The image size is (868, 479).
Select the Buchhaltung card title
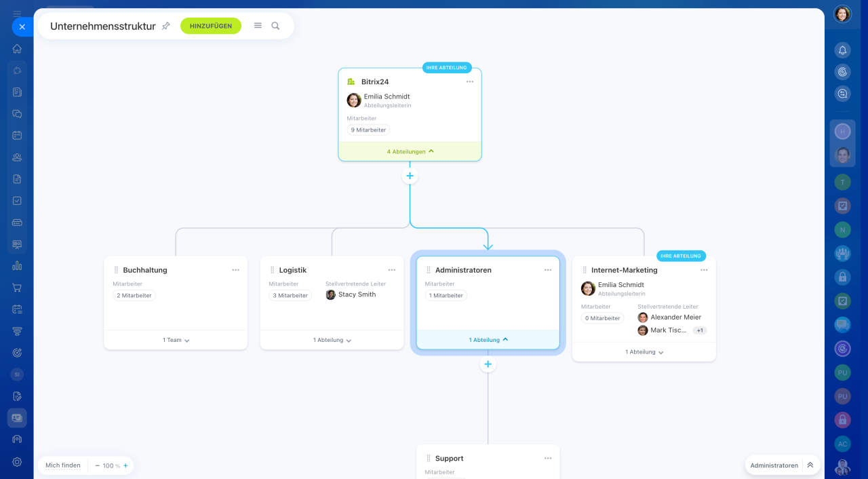(145, 270)
